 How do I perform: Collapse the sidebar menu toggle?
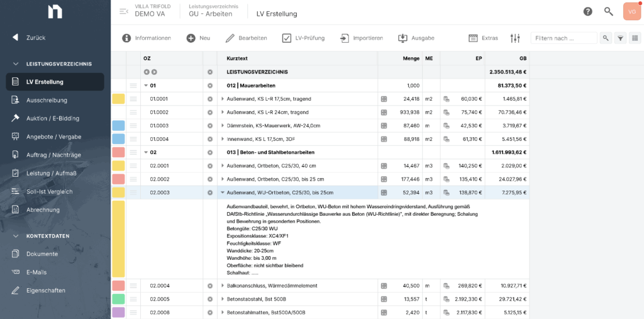[124, 11]
